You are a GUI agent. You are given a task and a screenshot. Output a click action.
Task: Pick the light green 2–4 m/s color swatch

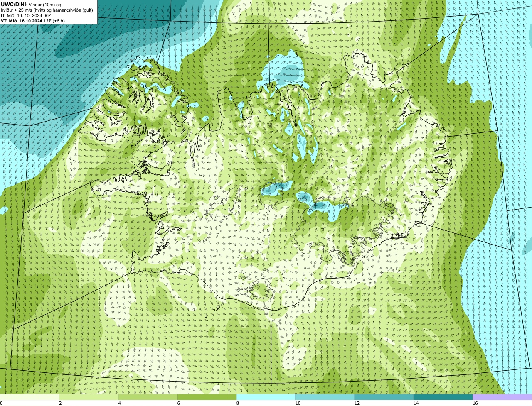click(x=89, y=397)
